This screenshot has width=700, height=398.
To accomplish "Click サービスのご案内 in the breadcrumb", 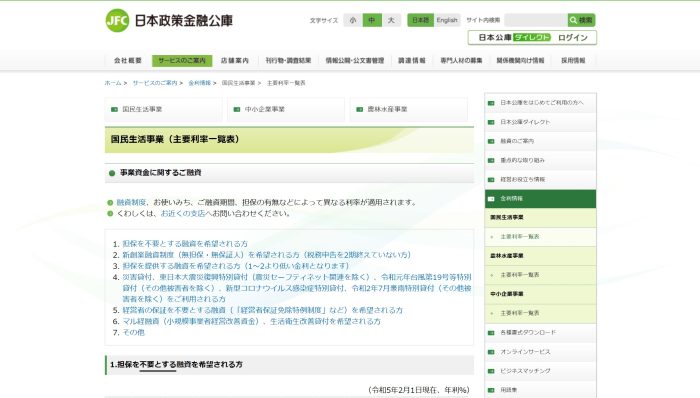I will pyautogui.click(x=155, y=83).
